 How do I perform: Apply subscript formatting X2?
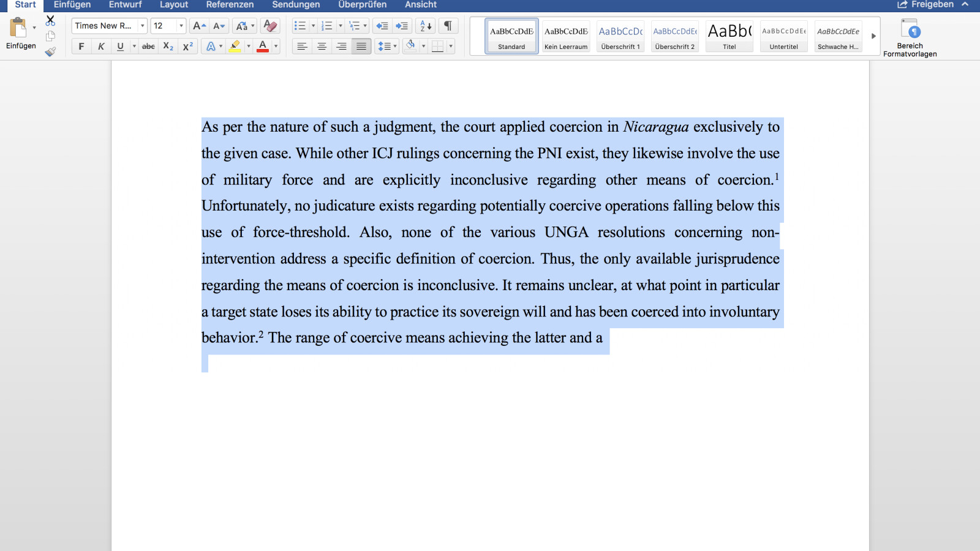click(168, 47)
